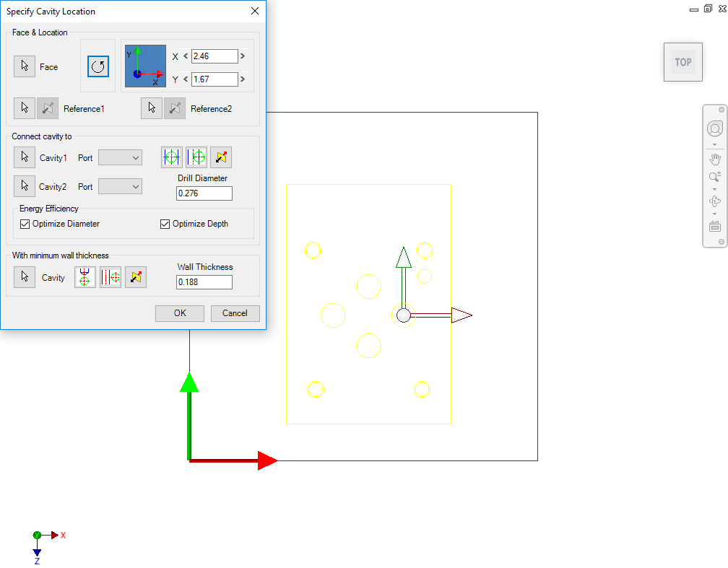Uncheck Optimize Depth checkbox
This screenshot has width=728, height=568.
tap(165, 224)
